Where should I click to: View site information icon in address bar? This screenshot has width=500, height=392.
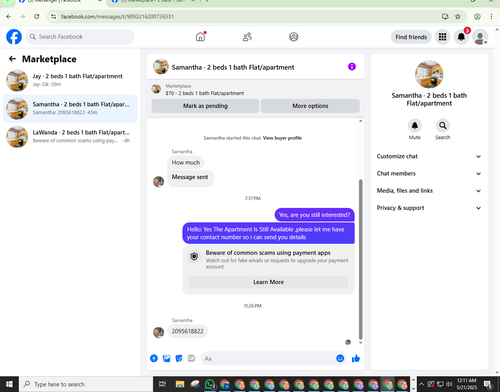point(53,16)
